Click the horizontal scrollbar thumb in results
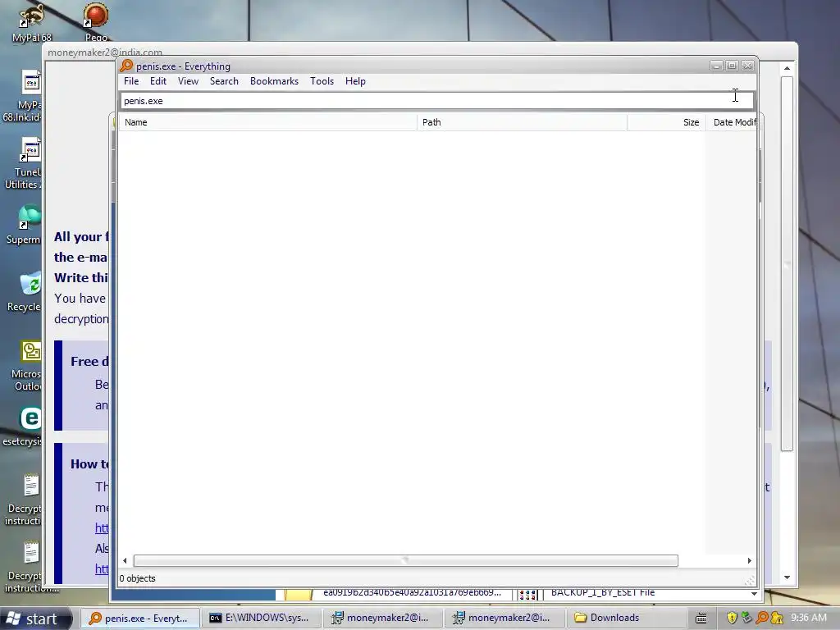 (405, 561)
